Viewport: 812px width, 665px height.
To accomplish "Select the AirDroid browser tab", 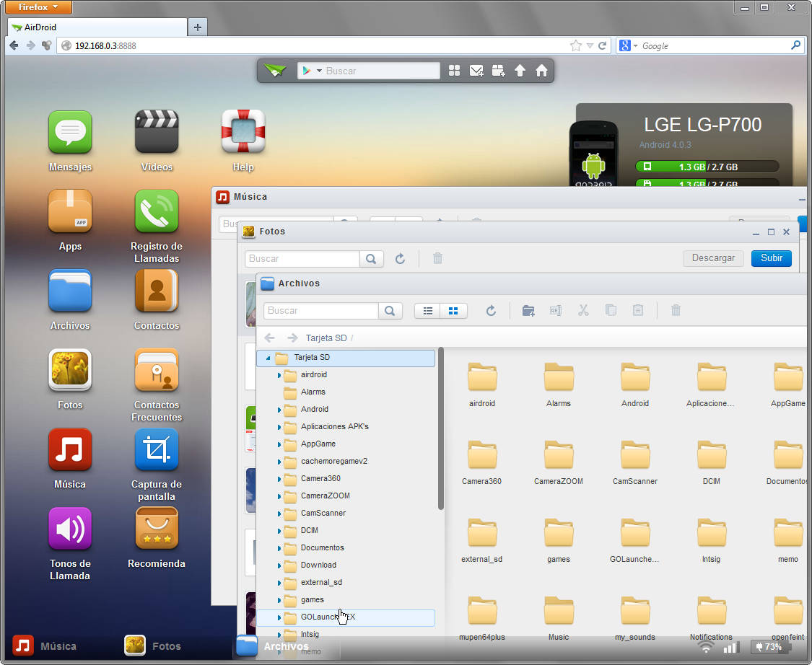I will (97, 27).
